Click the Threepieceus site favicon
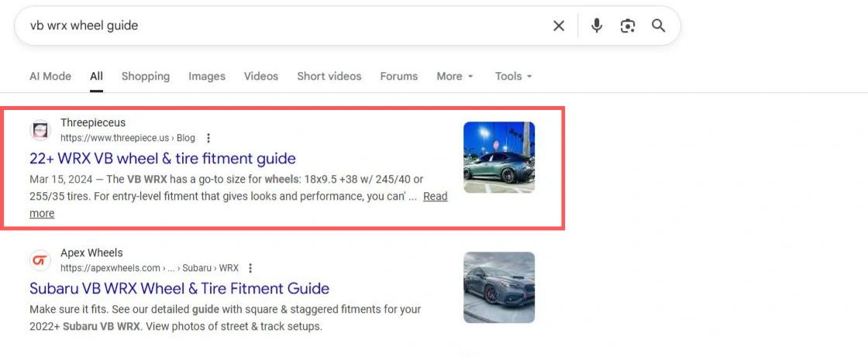 [x=40, y=131]
